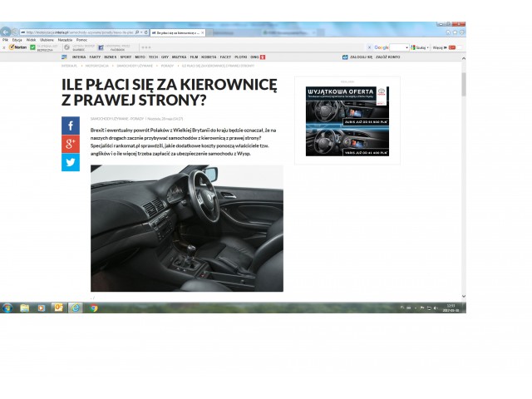Screen dimensions: 532x399
Task: Click the car interior article photo
Action: (x=186, y=228)
